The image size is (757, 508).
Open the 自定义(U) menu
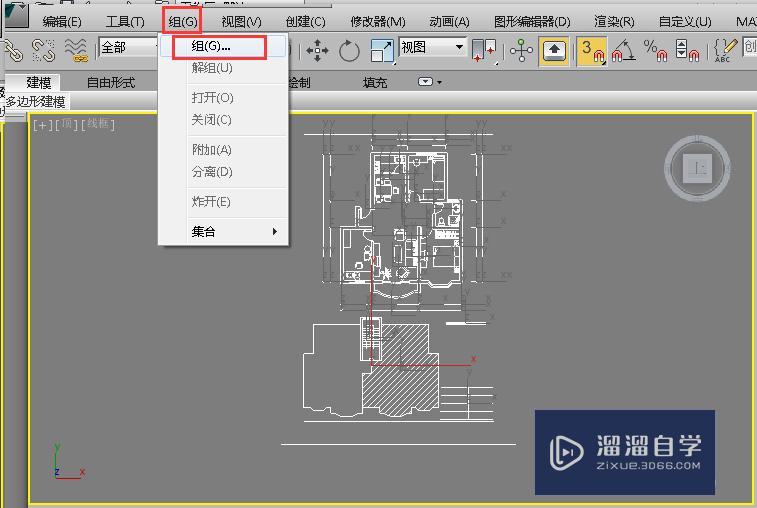[685, 22]
